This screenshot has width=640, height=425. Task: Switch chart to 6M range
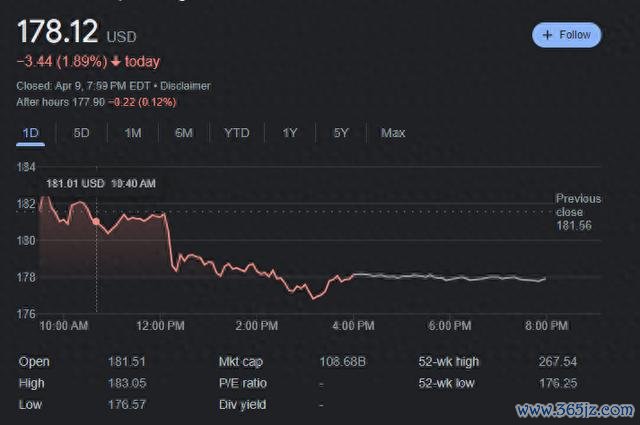184,133
